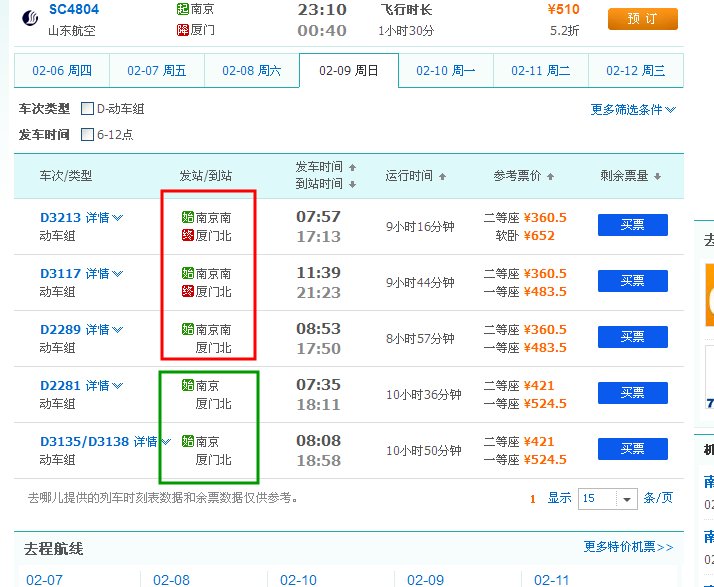Click the Shandong Airlines logo icon

30,18
